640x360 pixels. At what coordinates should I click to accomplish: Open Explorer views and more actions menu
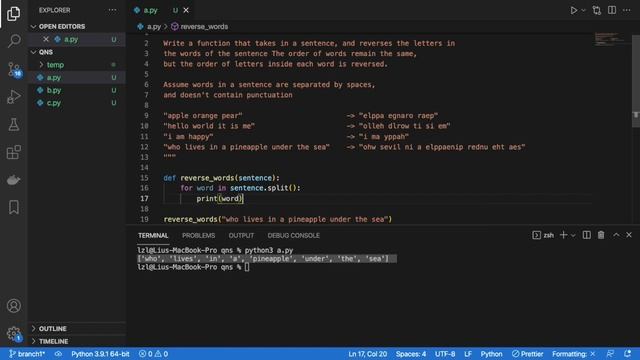tap(112, 10)
